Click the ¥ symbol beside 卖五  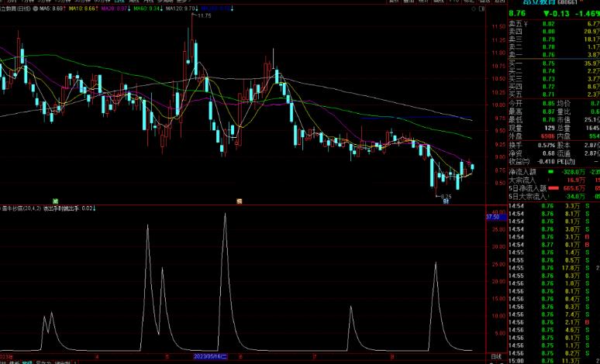point(526,24)
